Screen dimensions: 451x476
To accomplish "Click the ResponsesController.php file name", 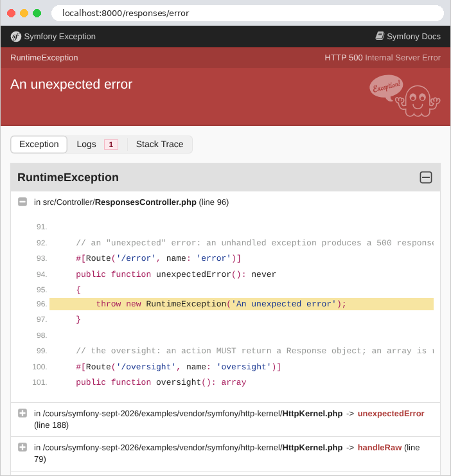I will coord(146,202).
